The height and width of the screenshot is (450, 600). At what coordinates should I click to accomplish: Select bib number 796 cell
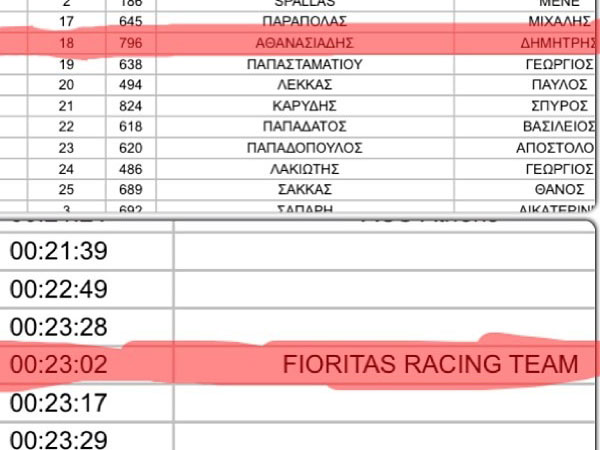pos(130,43)
